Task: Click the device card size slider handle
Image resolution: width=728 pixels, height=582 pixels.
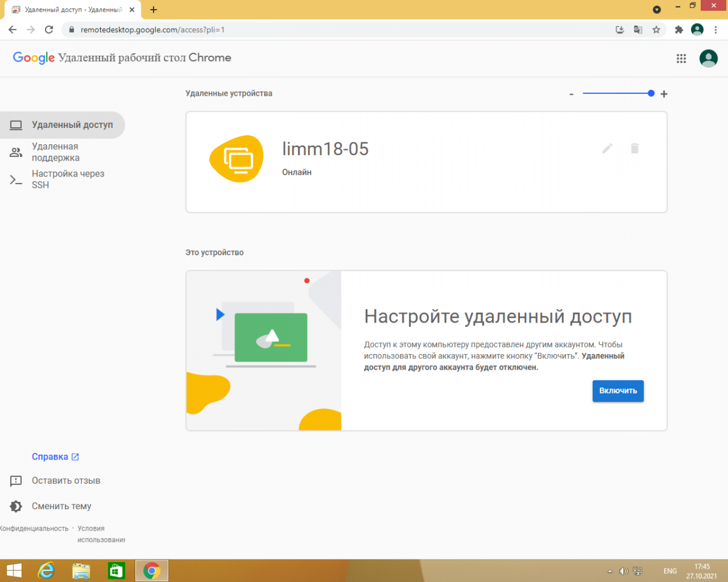Action: (x=651, y=93)
